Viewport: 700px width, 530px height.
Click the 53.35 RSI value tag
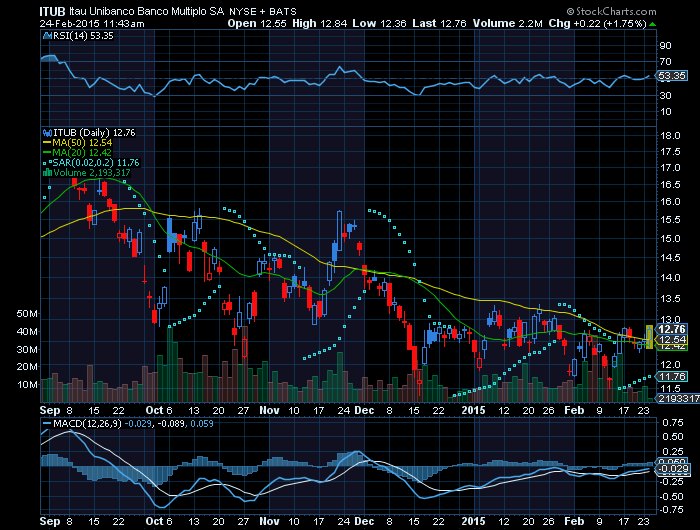tap(672, 75)
